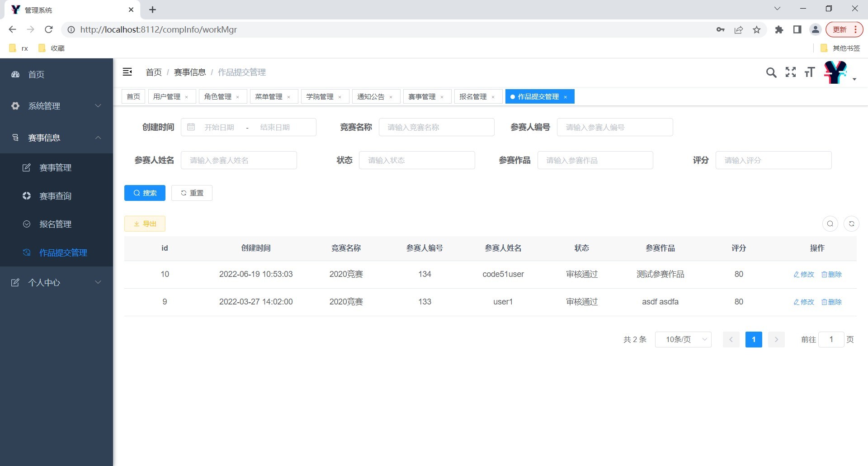Image resolution: width=868 pixels, height=466 pixels.
Task: Click the Chrome 更新 update button
Action: click(x=844, y=30)
